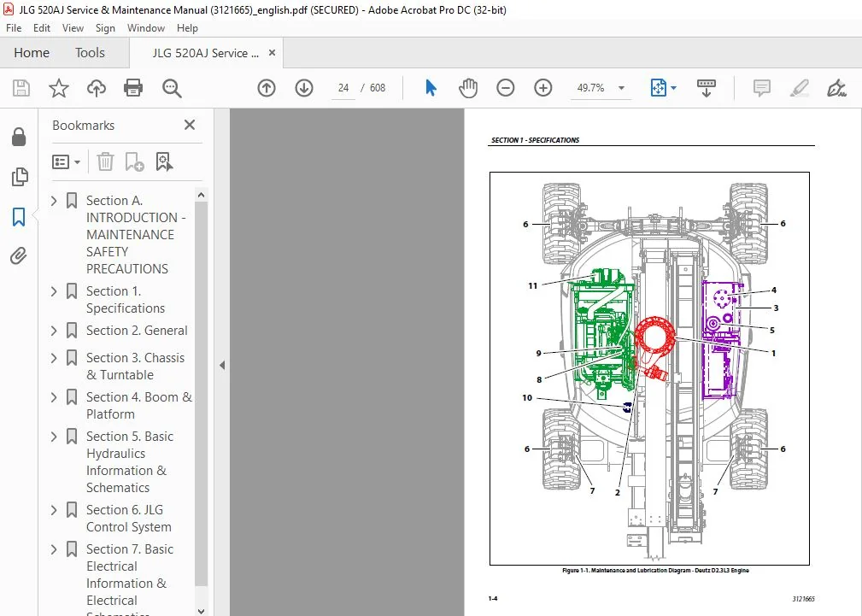862x616 pixels.
Task: Click the Save file icon
Action: tap(21, 88)
